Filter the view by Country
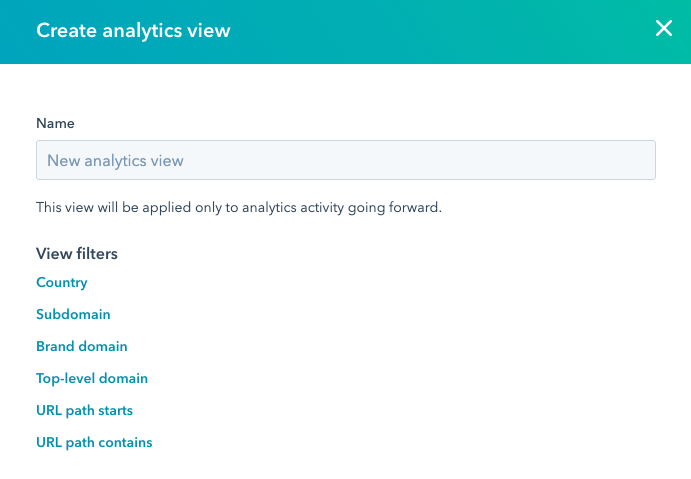Image resolution: width=691 pixels, height=479 pixels. (62, 283)
